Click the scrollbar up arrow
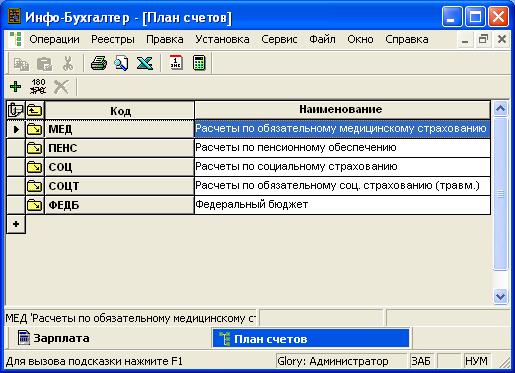The width and height of the screenshot is (515, 373). [x=500, y=109]
